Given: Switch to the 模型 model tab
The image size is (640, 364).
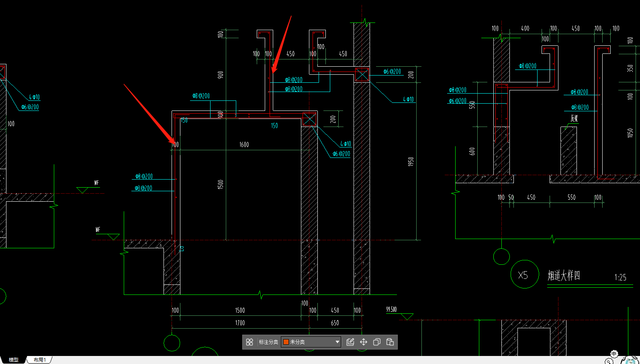Looking at the screenshot, I should pos(14,360).
